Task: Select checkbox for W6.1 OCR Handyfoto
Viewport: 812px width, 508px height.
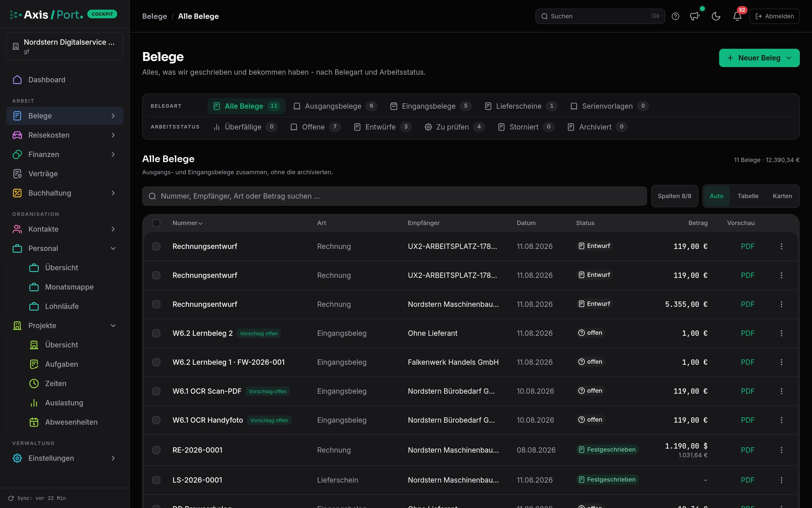Action: [x=156, y=420]
